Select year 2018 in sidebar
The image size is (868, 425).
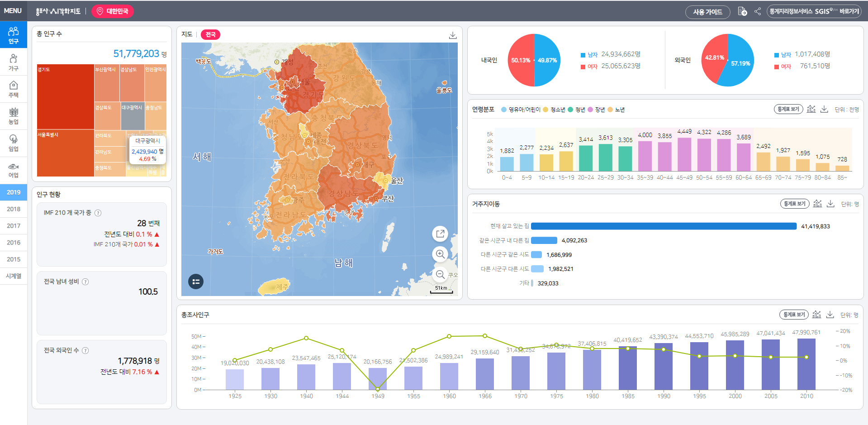(x=14, y=209)
